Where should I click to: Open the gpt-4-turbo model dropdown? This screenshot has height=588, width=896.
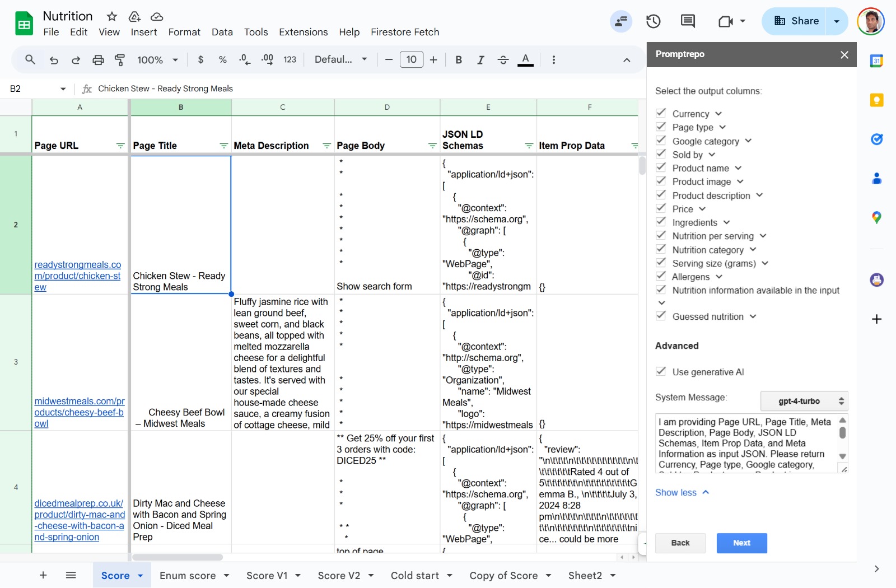(804, 401)
